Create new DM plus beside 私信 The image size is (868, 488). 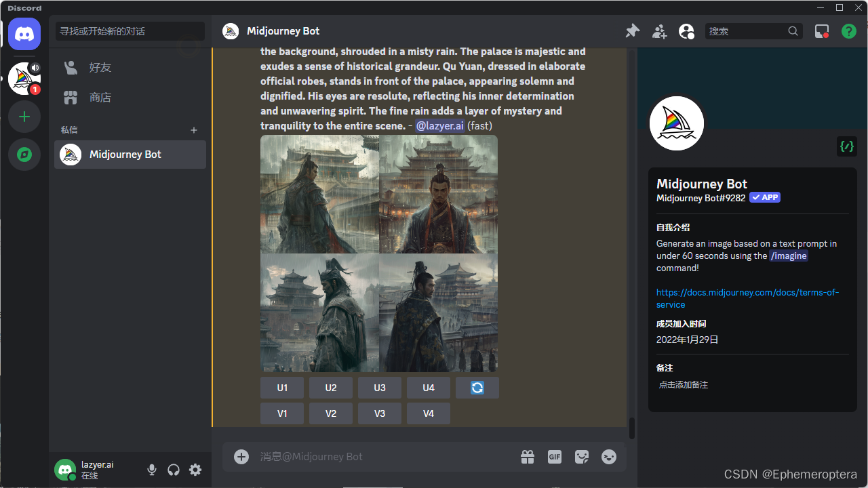coord(194,130)
